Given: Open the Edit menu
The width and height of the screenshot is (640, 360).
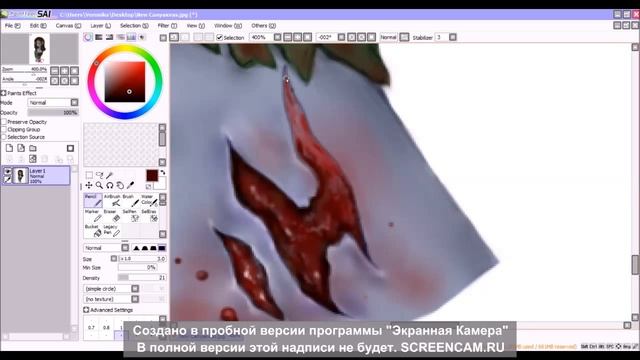Looking at the screenshot, I should pyautogui.click(x=38, y=25).
